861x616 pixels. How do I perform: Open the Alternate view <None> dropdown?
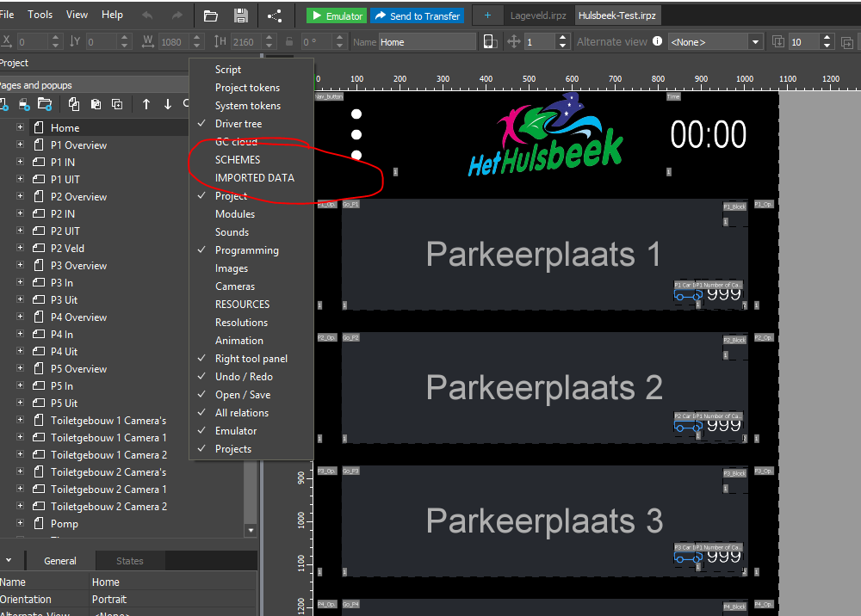pos(756,41)
